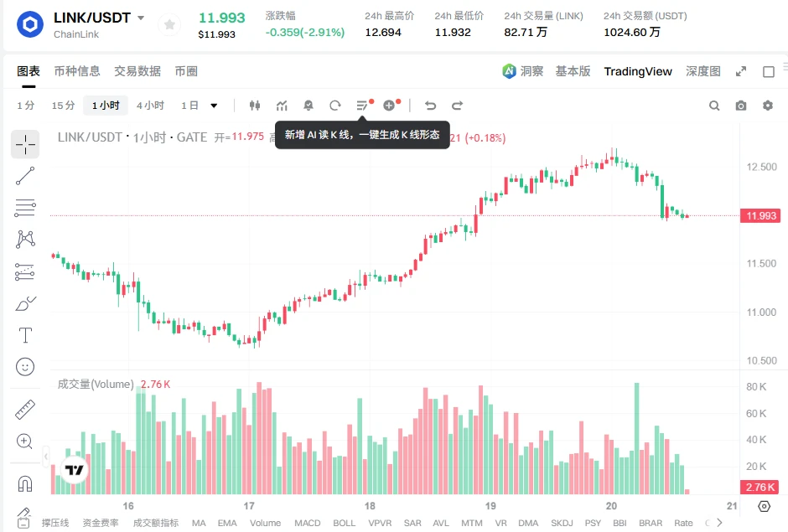Open the 币圈 tab
Screen dimensions: 788x532
[x=186, y=71]
